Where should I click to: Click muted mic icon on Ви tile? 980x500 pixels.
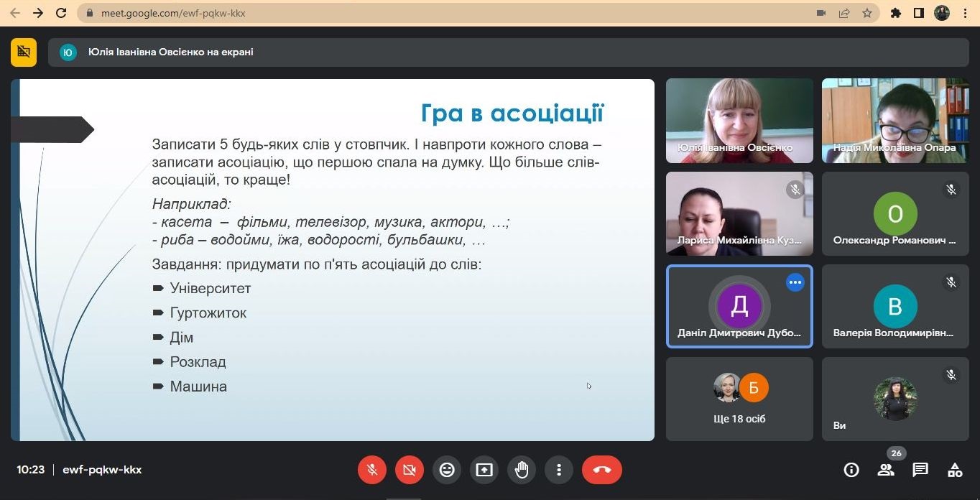951,374
